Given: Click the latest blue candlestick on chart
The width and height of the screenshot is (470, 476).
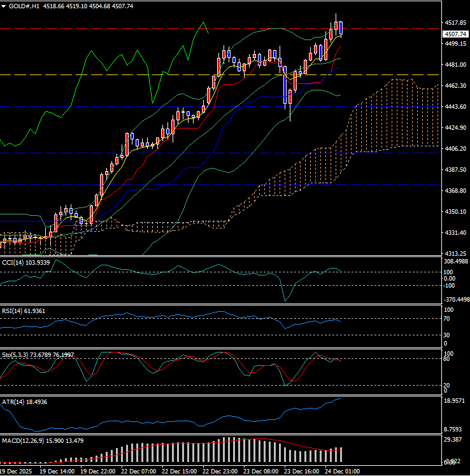Looking at the screenshot, I should [x=341, y=28].
